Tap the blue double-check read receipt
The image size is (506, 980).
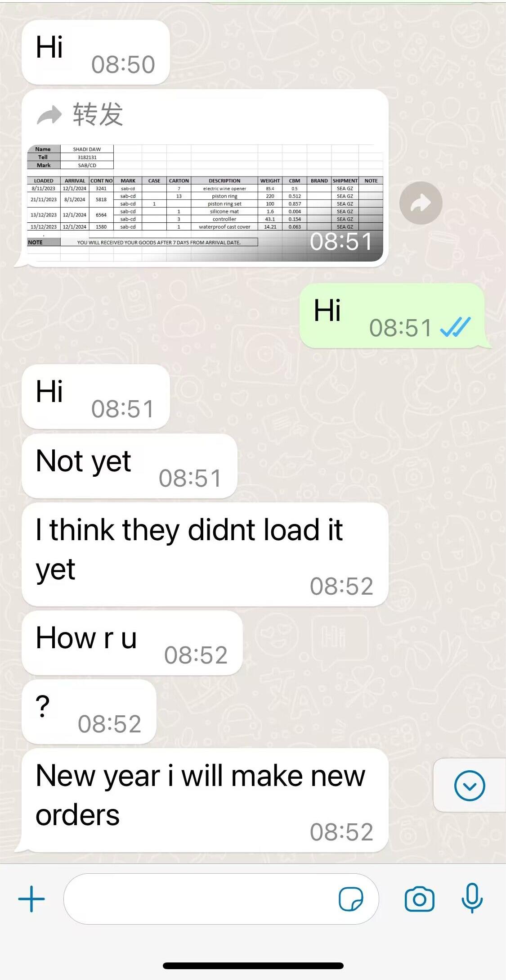click(x=455, y=327)
